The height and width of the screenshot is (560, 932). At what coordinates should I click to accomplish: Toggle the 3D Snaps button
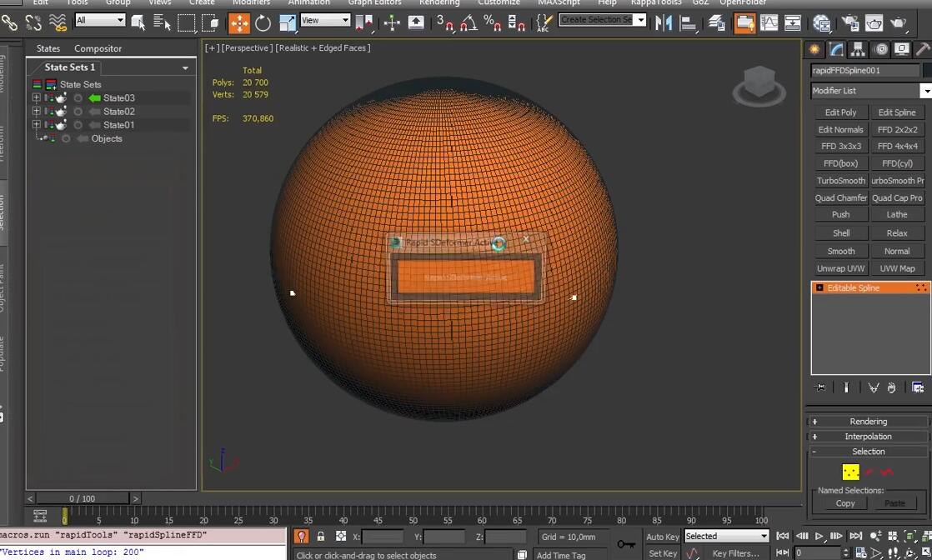tap(444, 22)
